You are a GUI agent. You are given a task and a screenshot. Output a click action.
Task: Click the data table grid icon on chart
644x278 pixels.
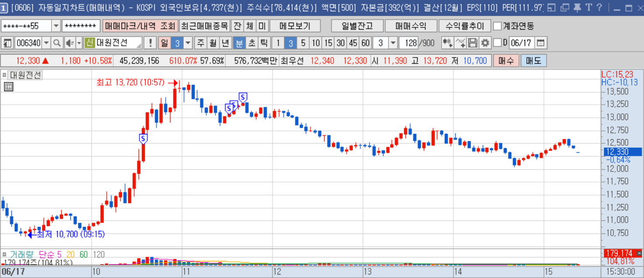click(9, 86)
